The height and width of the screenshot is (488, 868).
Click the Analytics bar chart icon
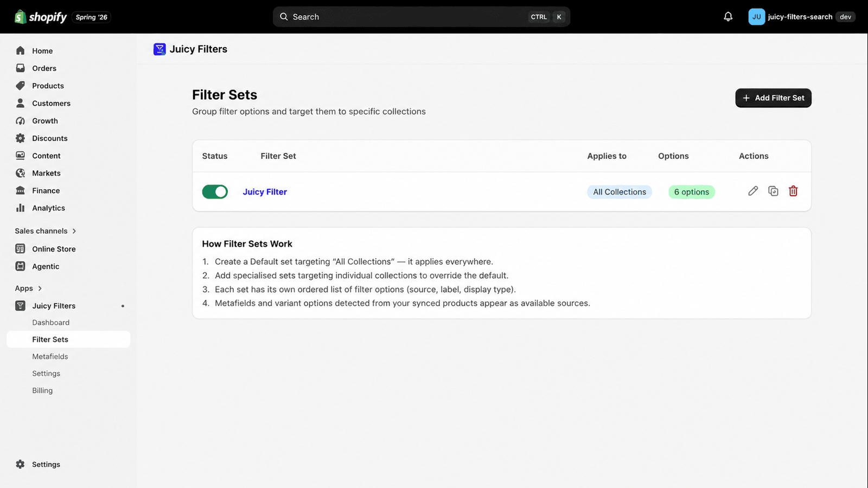21,208
